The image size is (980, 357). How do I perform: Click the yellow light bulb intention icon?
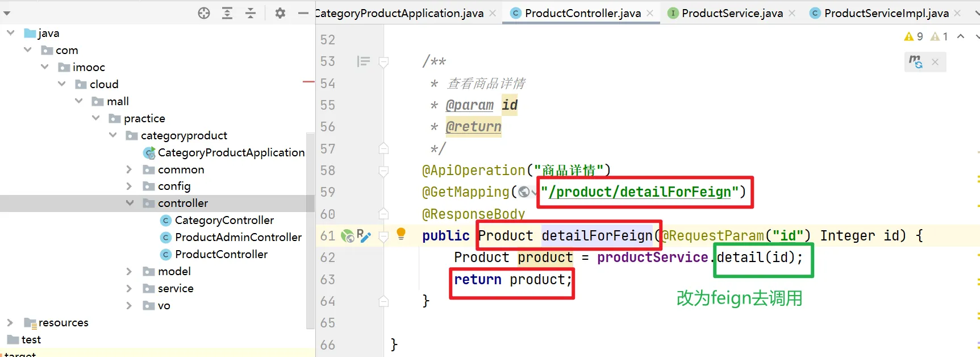(401, 233)
